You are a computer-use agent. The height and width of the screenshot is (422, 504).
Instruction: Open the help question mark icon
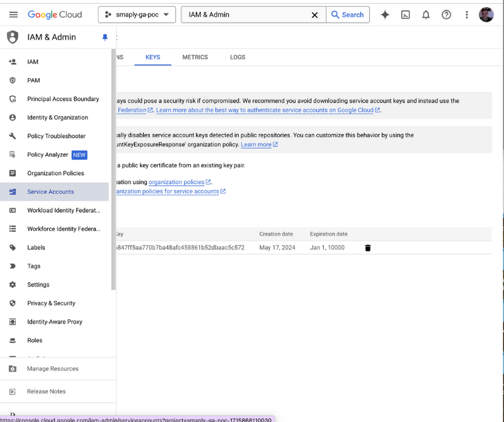point(446,14)
